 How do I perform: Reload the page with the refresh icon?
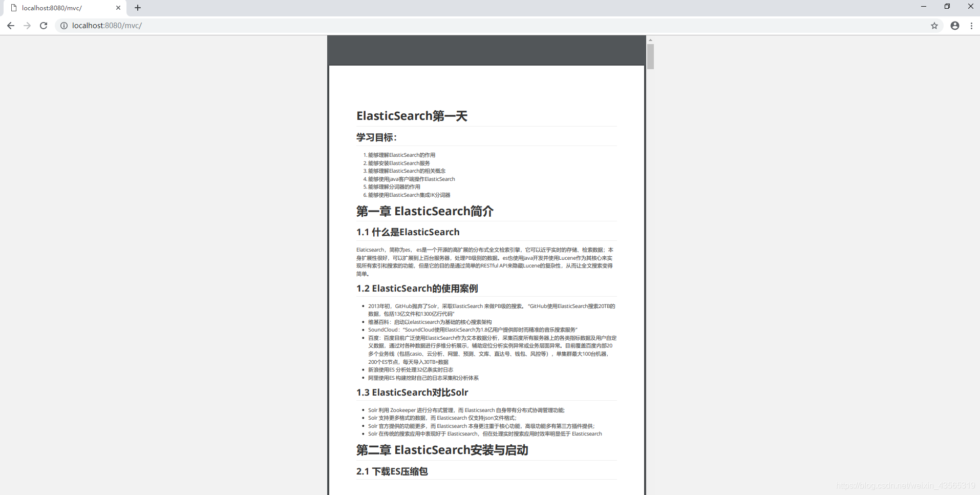[x=44, y=26]
